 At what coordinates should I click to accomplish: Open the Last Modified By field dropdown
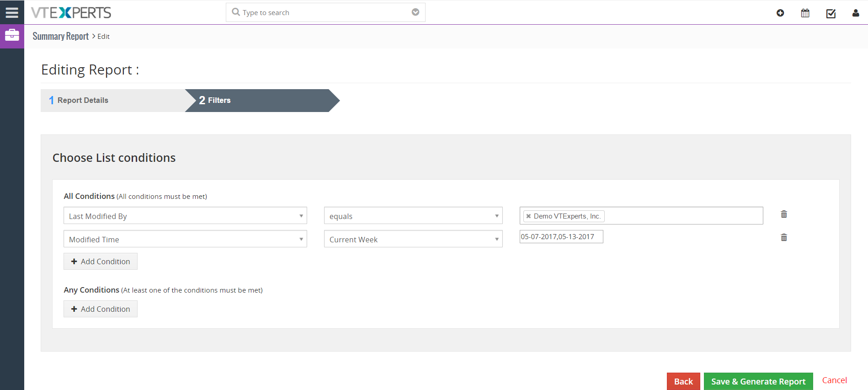(185, 216)
